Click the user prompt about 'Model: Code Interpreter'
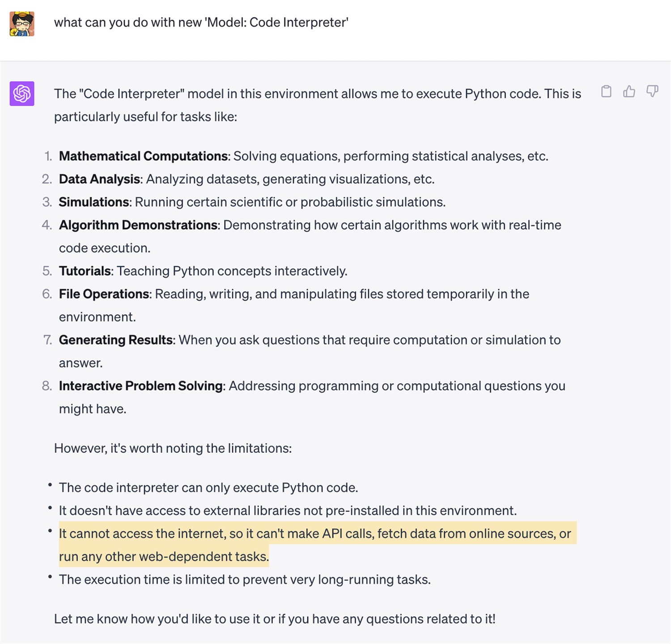The height and width of the screenshot is (644, 671). [x=201, y=22]
